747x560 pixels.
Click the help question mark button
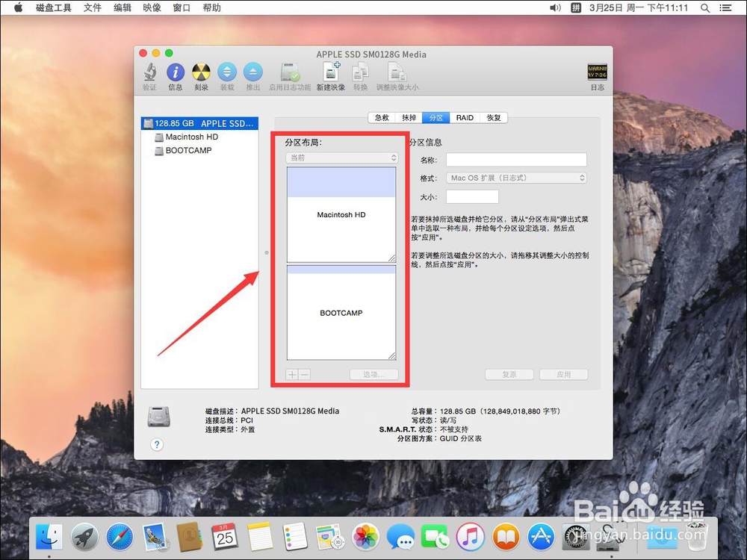[157, 445]
